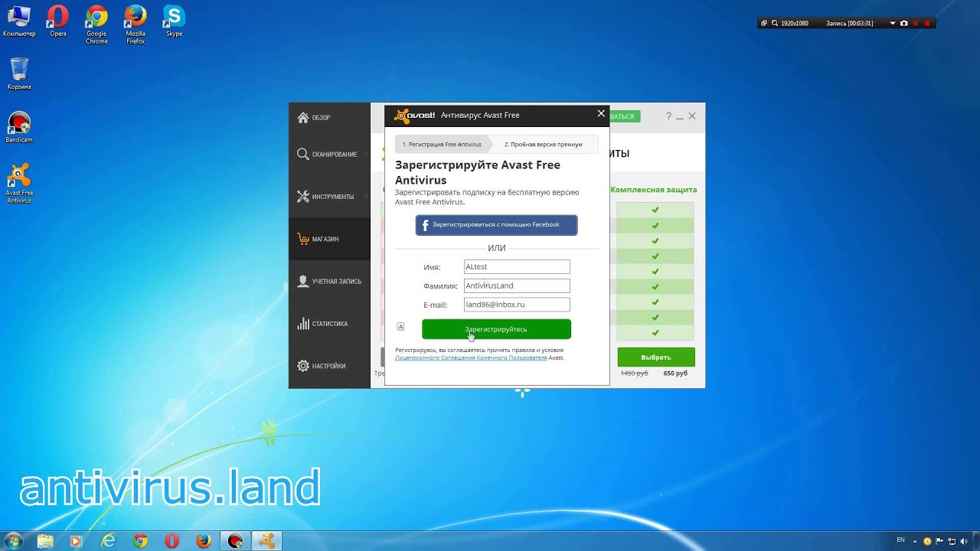Select the Регистрация Free Antivirus step tab
This screenshot has width=980, height=551.
[442, 144]
